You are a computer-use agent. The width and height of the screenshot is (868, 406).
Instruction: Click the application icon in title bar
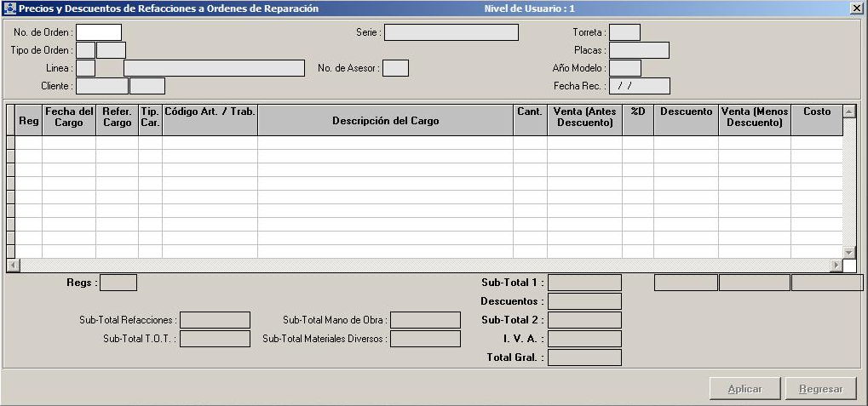click(x=9, y=9)
